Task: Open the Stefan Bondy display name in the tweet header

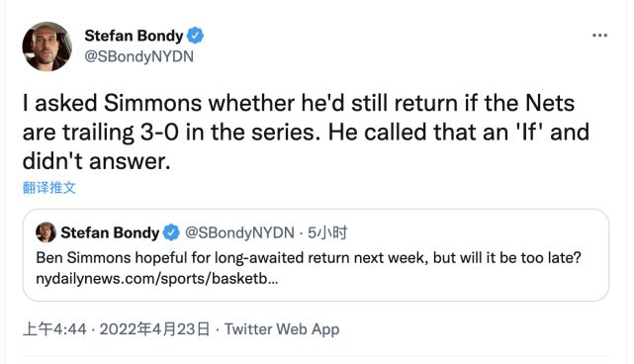Action: (134, 36)
